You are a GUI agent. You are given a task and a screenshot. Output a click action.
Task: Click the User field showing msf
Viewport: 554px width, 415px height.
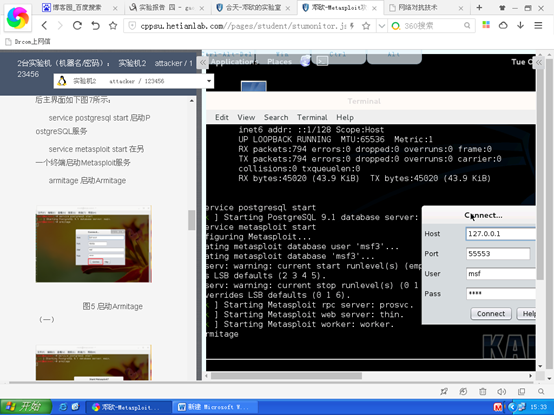pyautogui.click(x=501, y=274)
